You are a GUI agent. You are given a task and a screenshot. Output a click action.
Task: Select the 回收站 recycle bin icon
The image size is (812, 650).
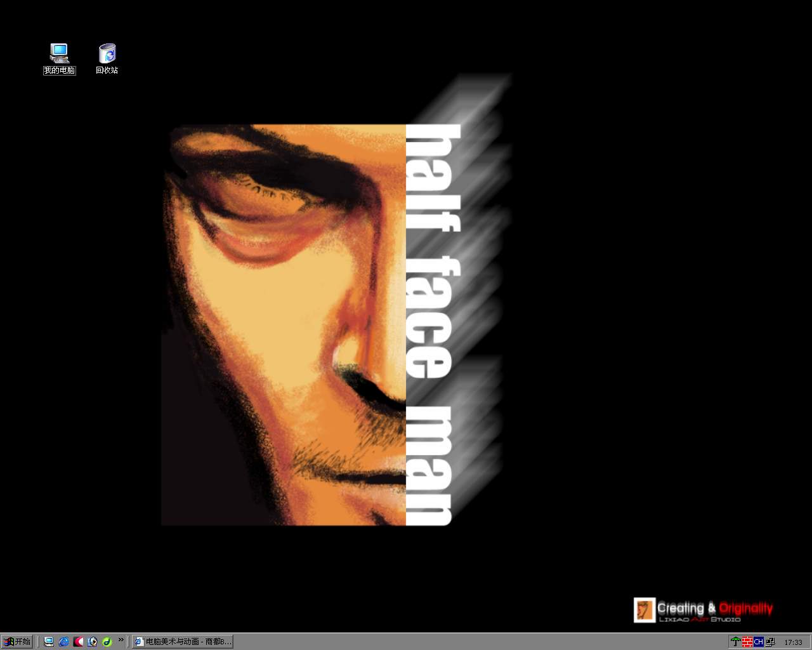click(x=107, y=59)
